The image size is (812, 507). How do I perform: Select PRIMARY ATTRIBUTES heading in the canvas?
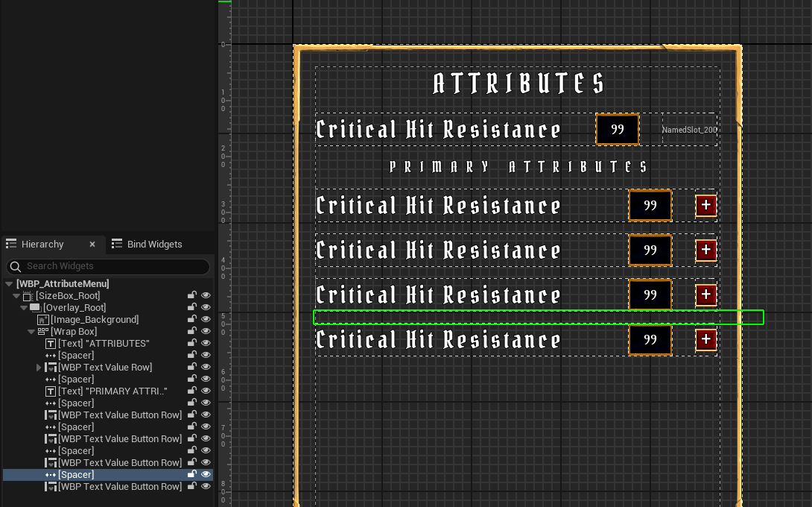click(x=518, y=167)
